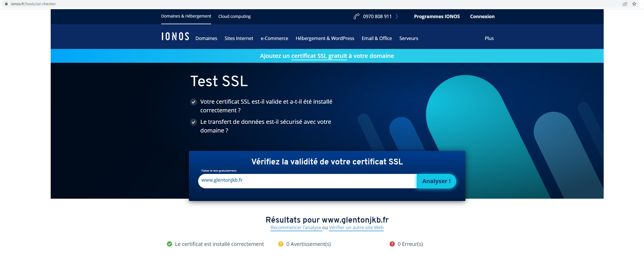Viewport: 644px width, 258px height.
Task: Open the Hébergement & WordPress menu
Action: 325,38
